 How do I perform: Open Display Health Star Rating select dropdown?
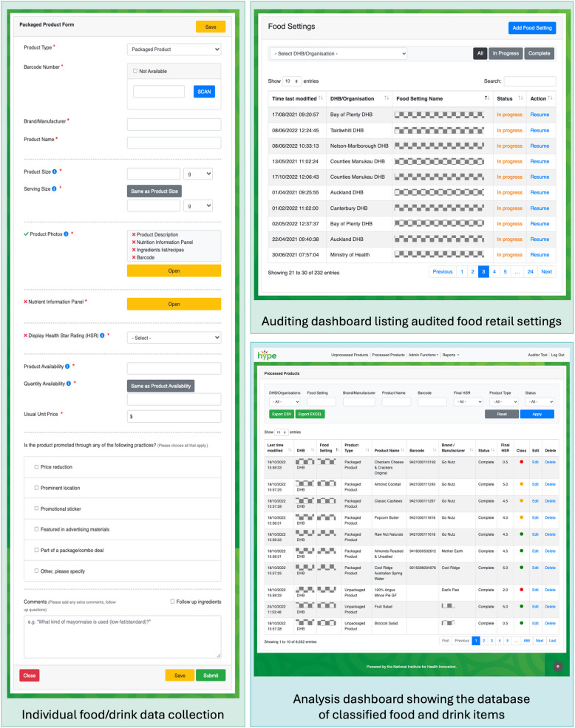pos(174,338)
